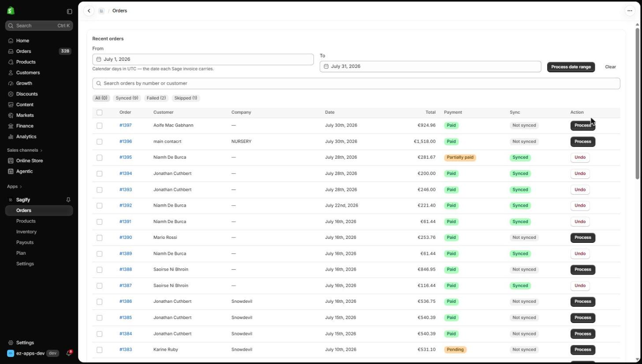Toggle the select-all checkbox in table header

[x=100, y=112]
